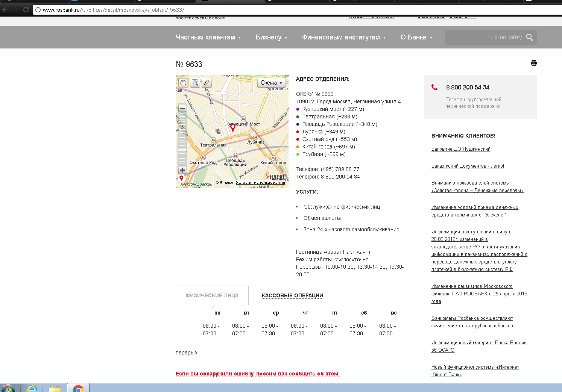Open Windows Start menu

8,389
